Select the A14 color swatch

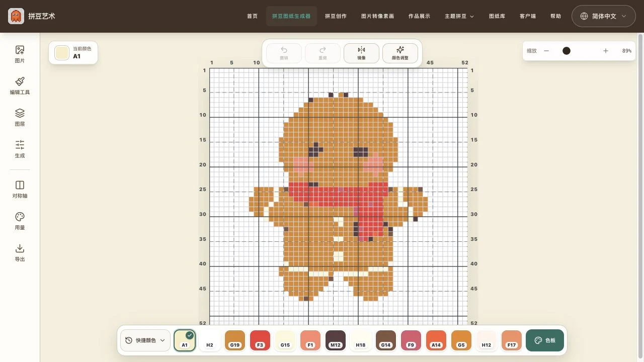(x=436, y=340)
